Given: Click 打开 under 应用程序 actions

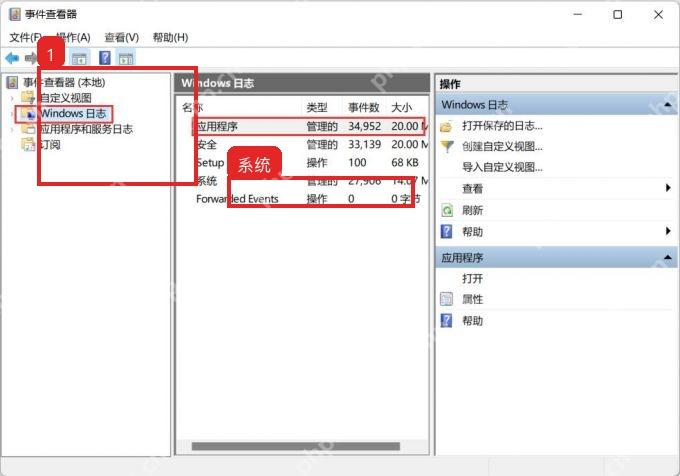Looking at the screenshot, I should 472,278.
